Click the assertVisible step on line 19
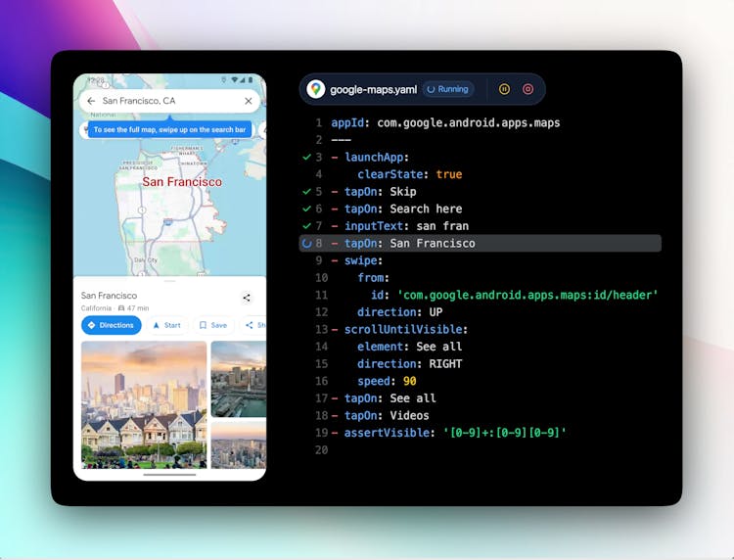This screenshot has height=560, width=734. click(x=382, y=433)
